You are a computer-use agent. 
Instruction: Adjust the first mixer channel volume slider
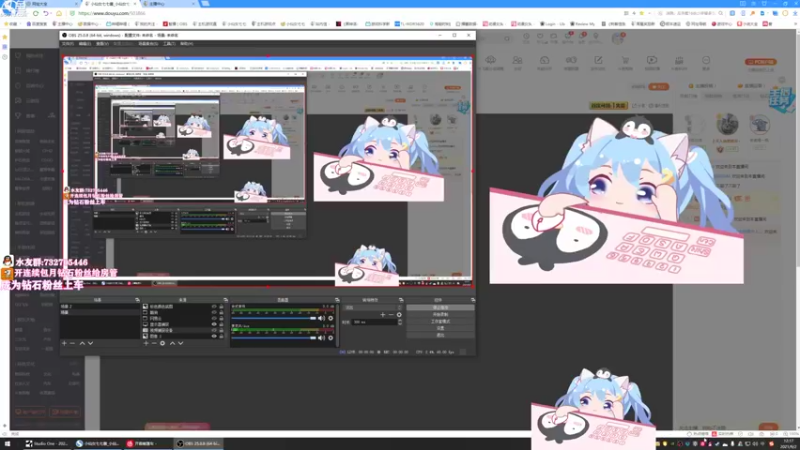[274, 318]
